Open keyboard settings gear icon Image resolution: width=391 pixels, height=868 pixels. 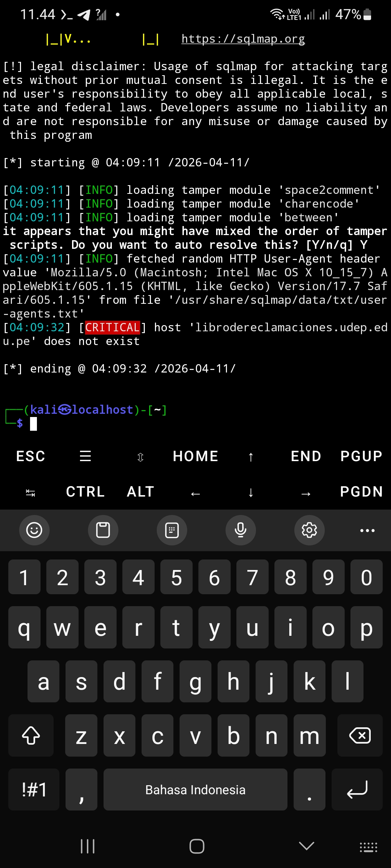pyautogui.click(x=310, y=530)
